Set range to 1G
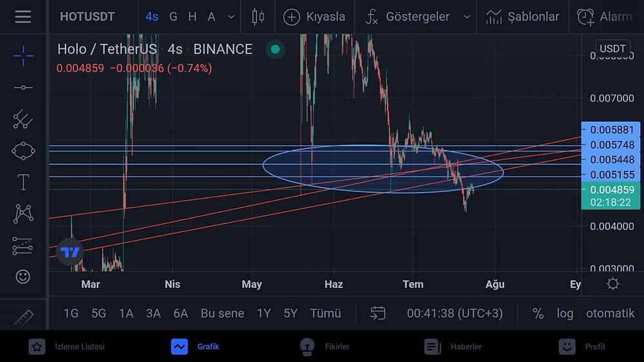The image size is (644, 362). [71, 314]
